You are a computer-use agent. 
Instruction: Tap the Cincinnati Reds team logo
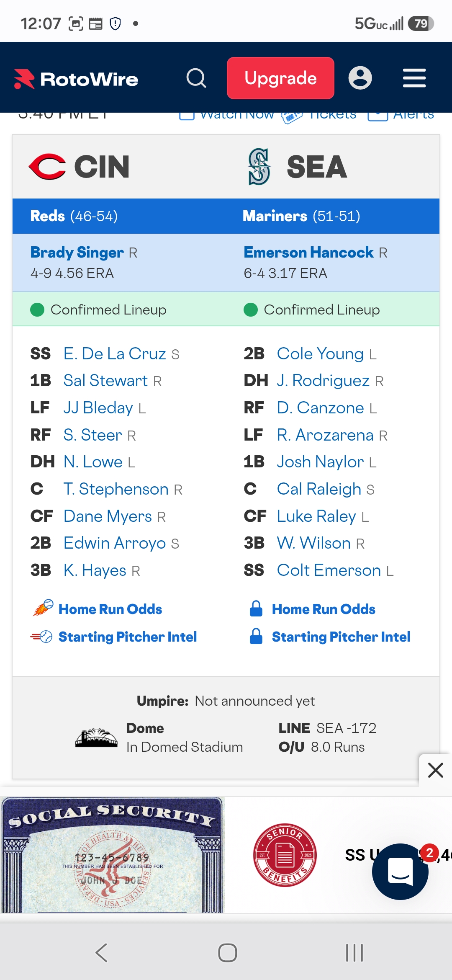pyautogui.click(x=47, y=166)
